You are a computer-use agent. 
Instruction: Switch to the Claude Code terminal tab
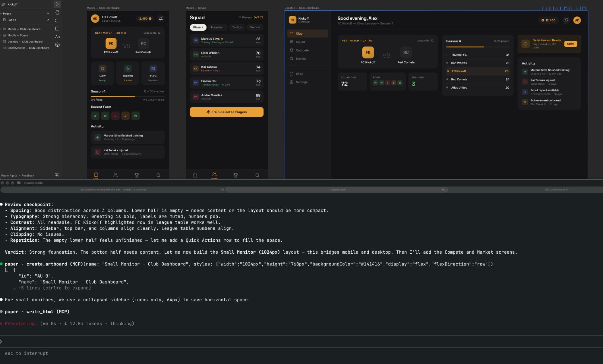[x=337, y=190]
